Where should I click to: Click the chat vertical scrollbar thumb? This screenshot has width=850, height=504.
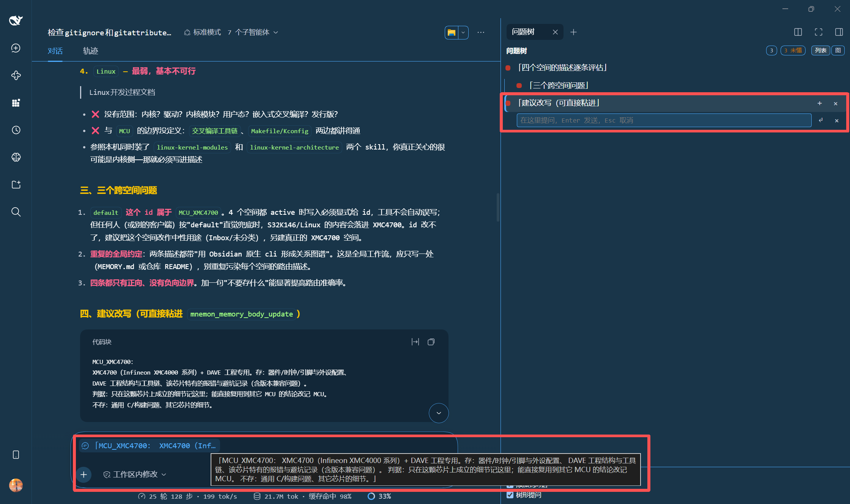(x=498, y=207)
